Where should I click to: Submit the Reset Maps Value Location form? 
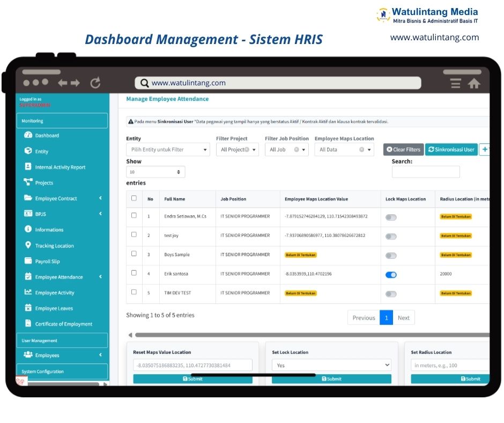pyautogui.click(x=193, y=379)
